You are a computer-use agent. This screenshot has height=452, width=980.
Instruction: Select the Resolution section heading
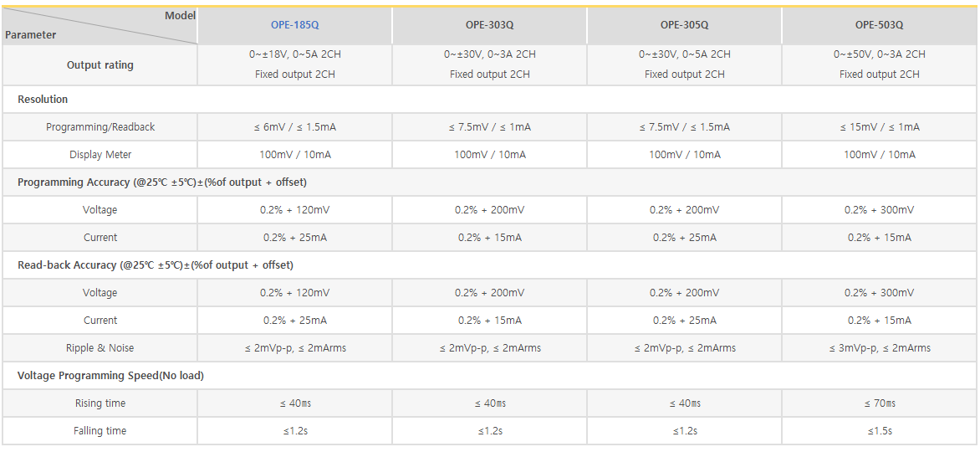[x=43, y=100]
